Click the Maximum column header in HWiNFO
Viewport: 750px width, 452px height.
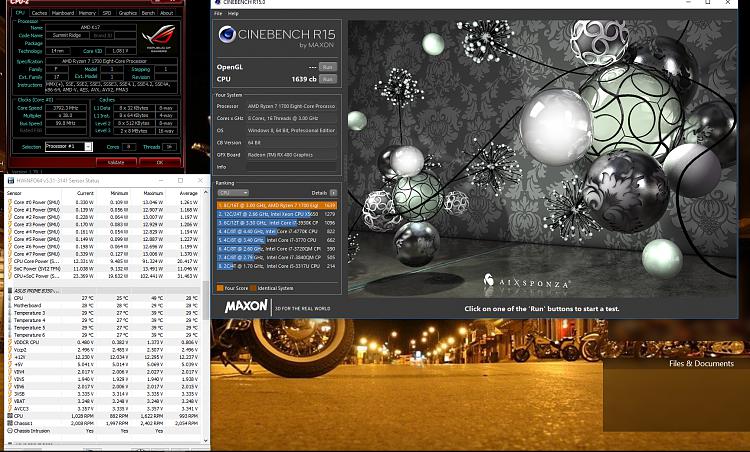pyautogui.click(x=154, y=193)
